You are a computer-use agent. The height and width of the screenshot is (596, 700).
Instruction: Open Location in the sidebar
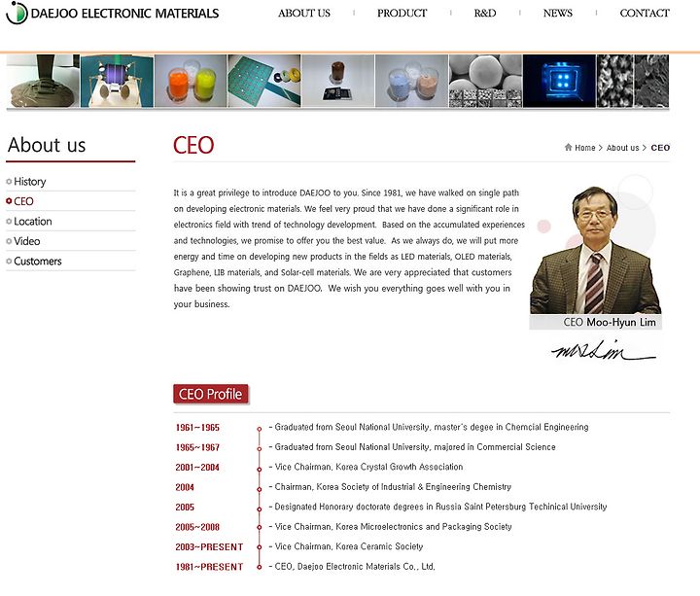[x=33, y=222]
